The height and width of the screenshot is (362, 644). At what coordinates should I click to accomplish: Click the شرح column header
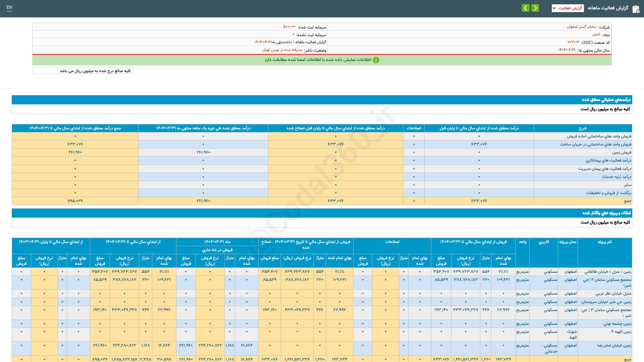point(583,128)
